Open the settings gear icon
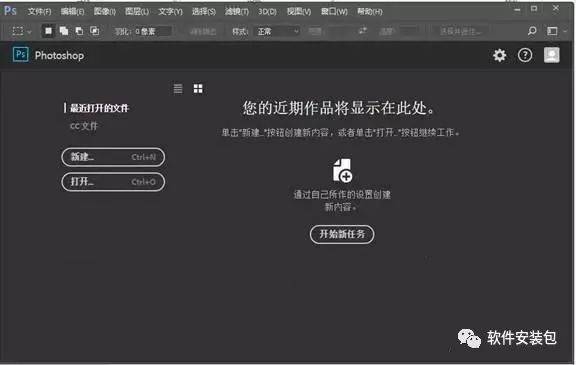 [x=499, y=55]
